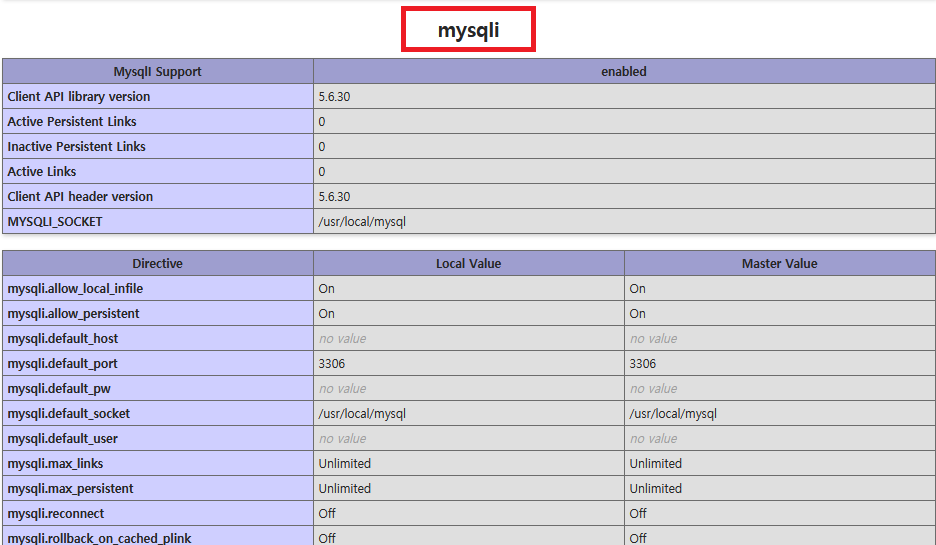Click the mysqli.default_port directive name
The image size is (936, 545).
63,364
